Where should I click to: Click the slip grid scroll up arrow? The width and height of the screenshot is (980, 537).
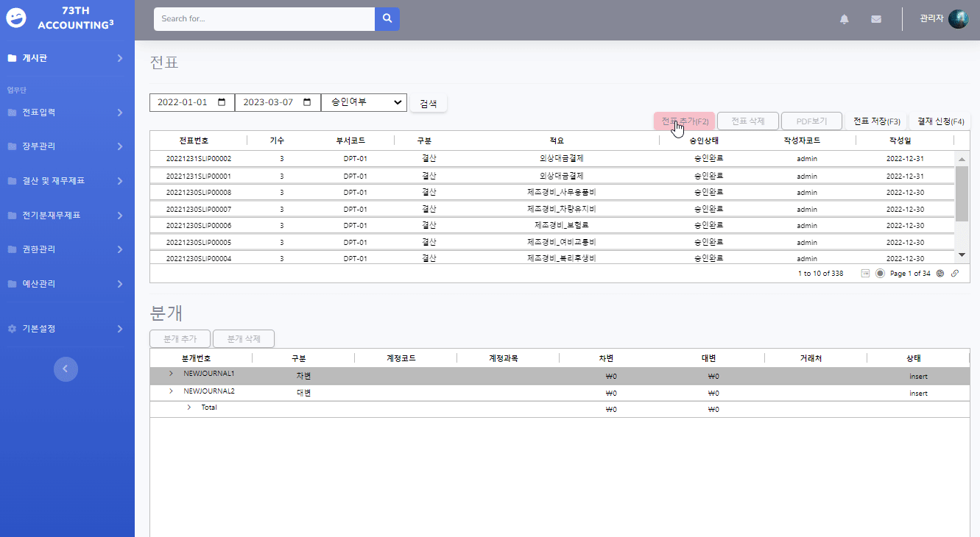point(962,158)
